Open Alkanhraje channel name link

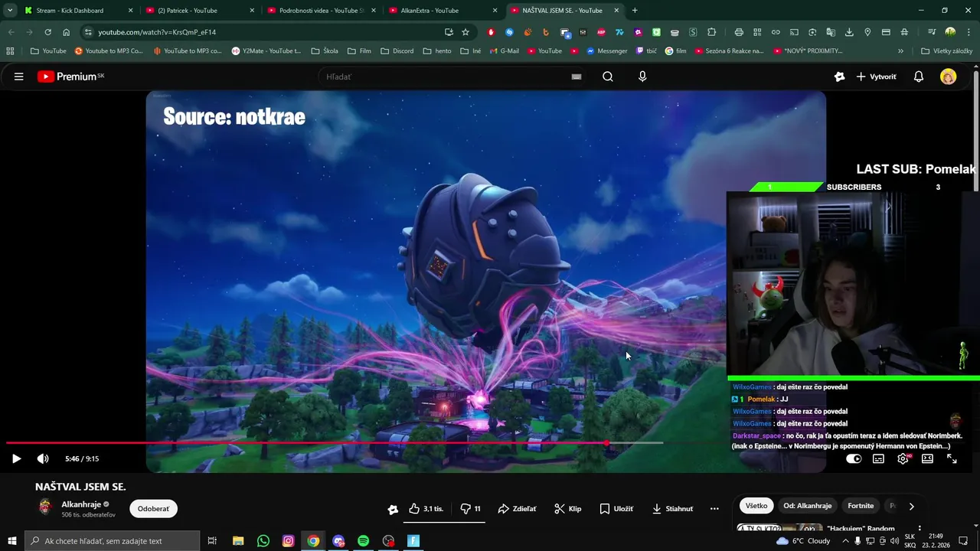[x=81, y=504]
